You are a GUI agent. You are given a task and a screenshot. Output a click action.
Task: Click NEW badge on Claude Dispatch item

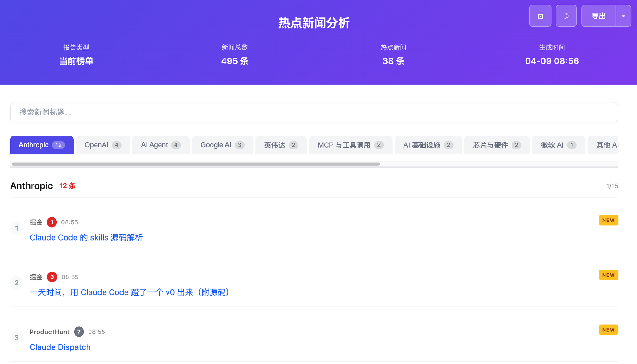tap(608, 330)
